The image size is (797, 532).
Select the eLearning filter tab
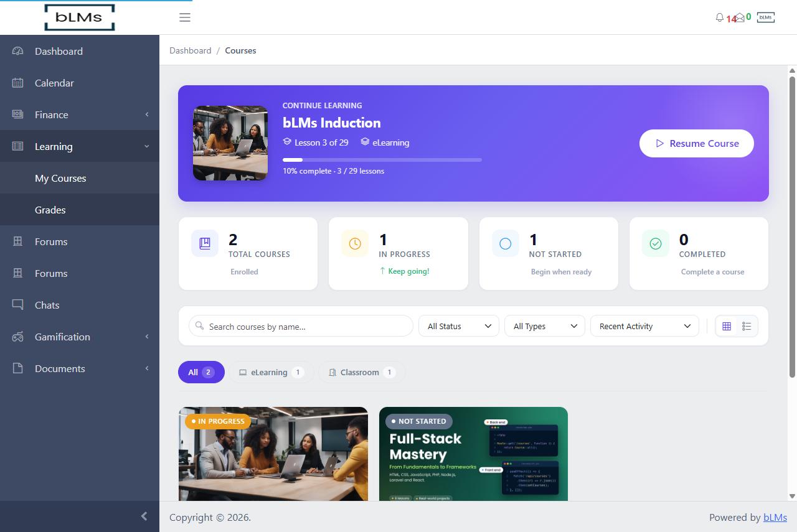click(271, 372)
